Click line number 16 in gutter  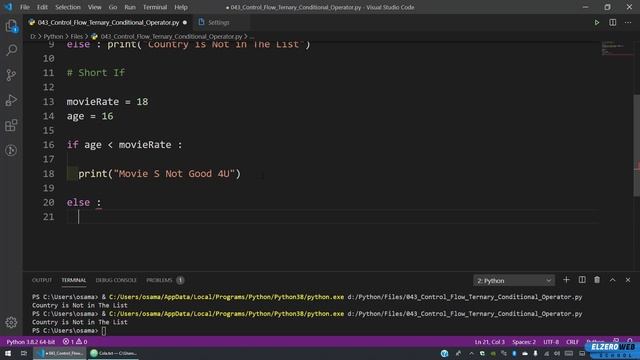48,145
